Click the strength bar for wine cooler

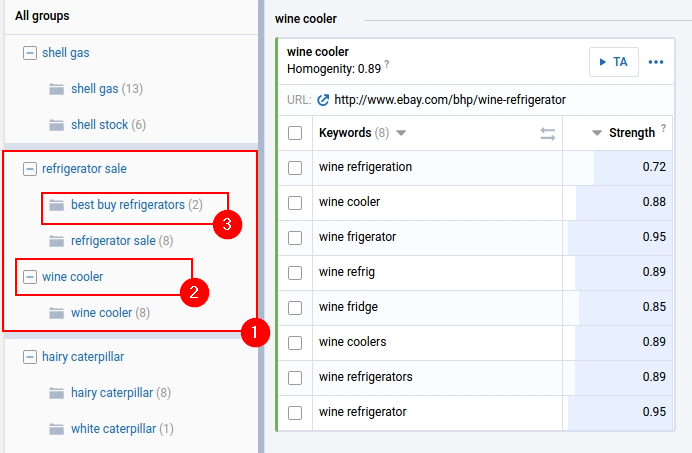pyautogui.click(x=618, y=202)
